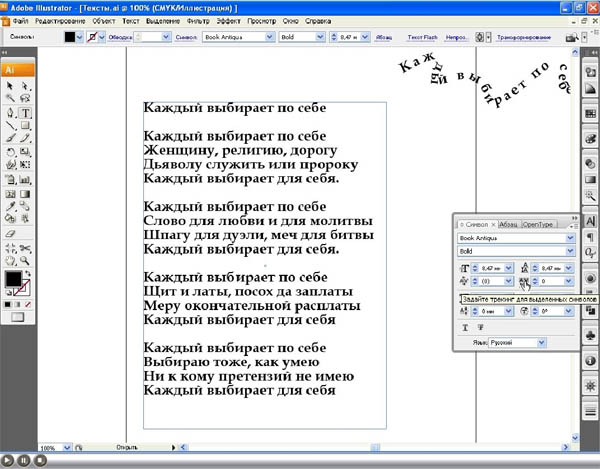Toggle Strikethrough in the Character panel

[481, 326]
